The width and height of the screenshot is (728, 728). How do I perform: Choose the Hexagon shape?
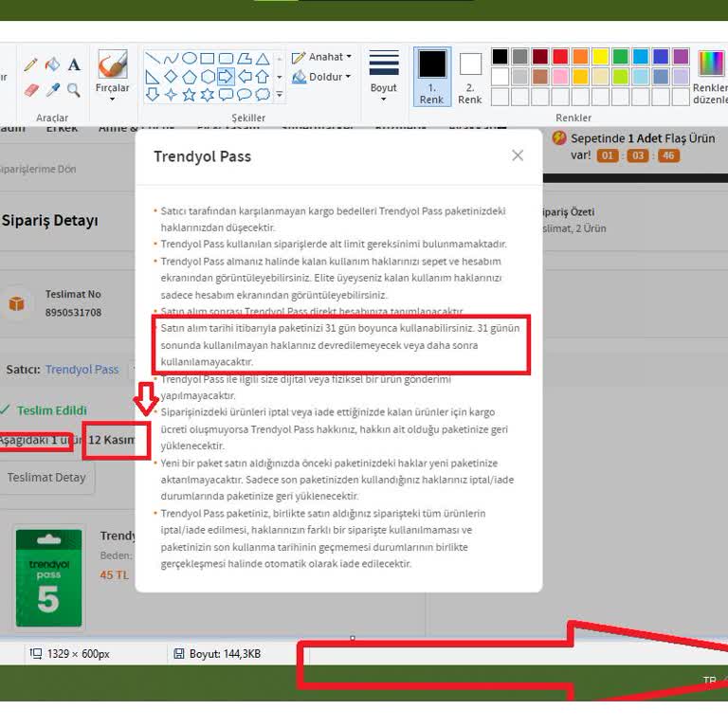(x=208, y=77)
